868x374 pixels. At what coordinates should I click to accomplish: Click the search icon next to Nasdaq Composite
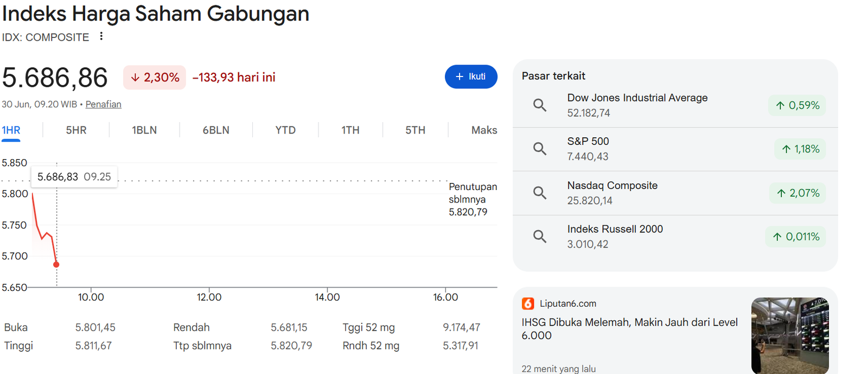point(539,193)
